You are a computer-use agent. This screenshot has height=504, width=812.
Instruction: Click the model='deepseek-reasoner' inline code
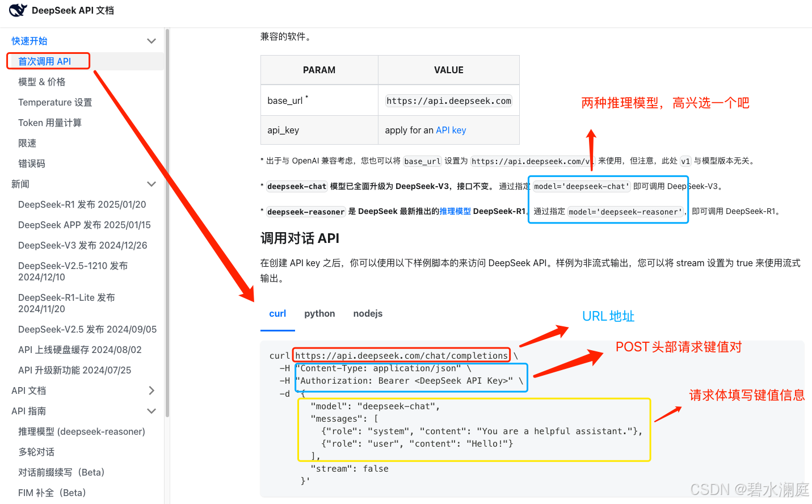(x=626, y=212)
